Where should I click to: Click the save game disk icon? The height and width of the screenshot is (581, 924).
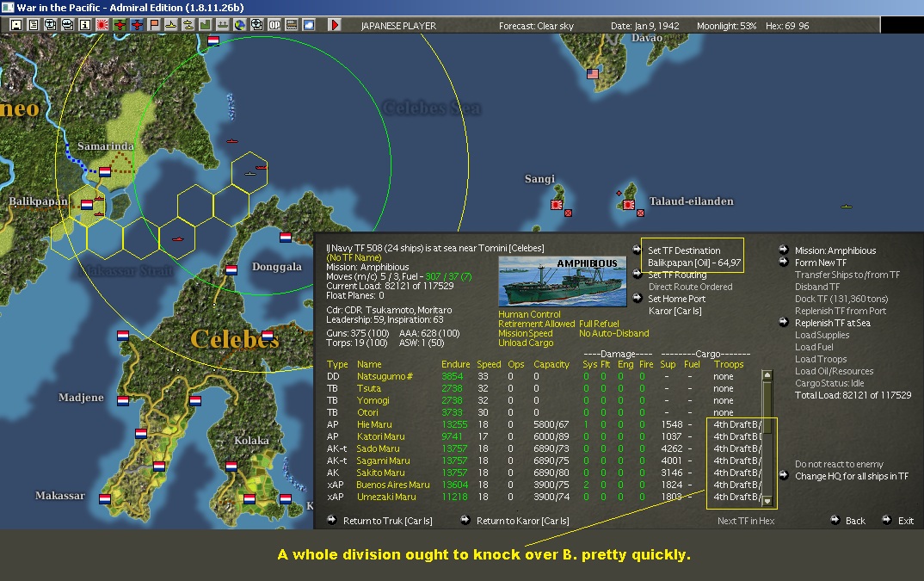click(15, 25)
